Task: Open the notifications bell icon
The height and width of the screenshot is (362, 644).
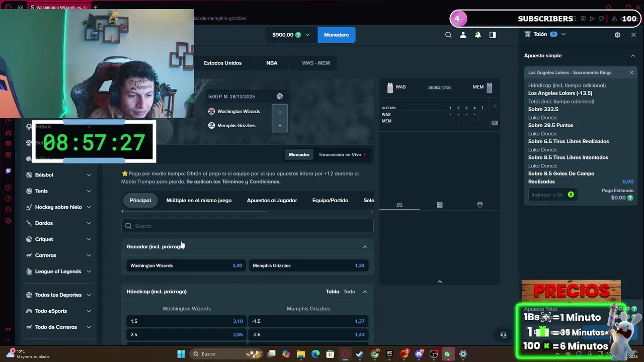Action: (477, 35)
